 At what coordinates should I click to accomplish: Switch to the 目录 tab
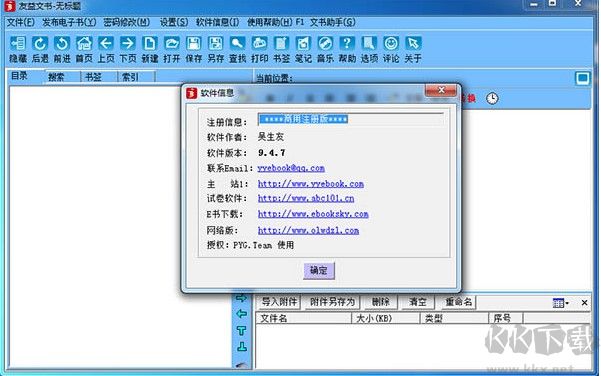[19, 76]
